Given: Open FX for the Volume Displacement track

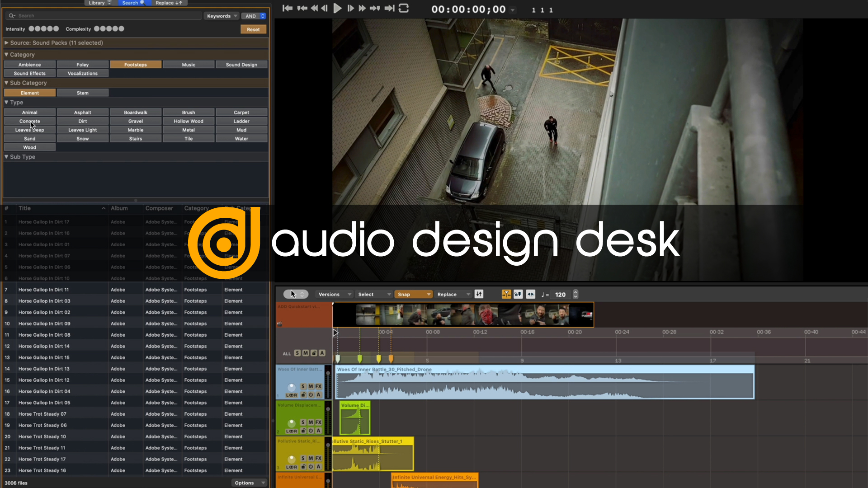Looking at the screenshot, I should point(319,422).
